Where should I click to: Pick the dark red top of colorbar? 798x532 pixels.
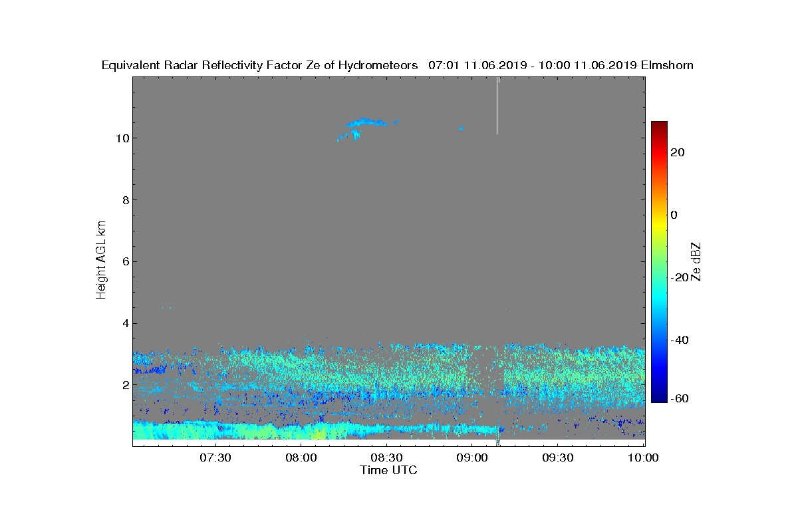tap(659, 125)
